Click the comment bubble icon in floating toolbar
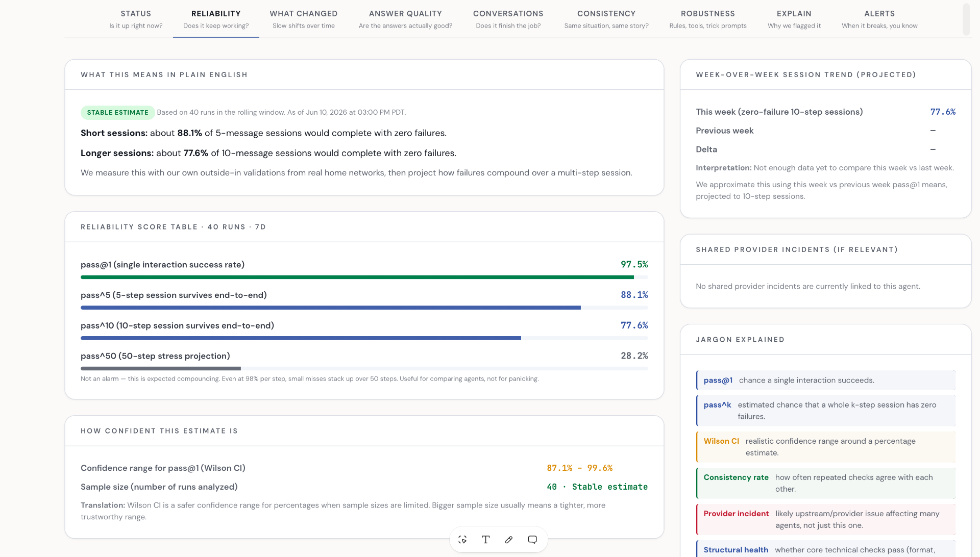980x557 pixels. [x=532, y=540]
